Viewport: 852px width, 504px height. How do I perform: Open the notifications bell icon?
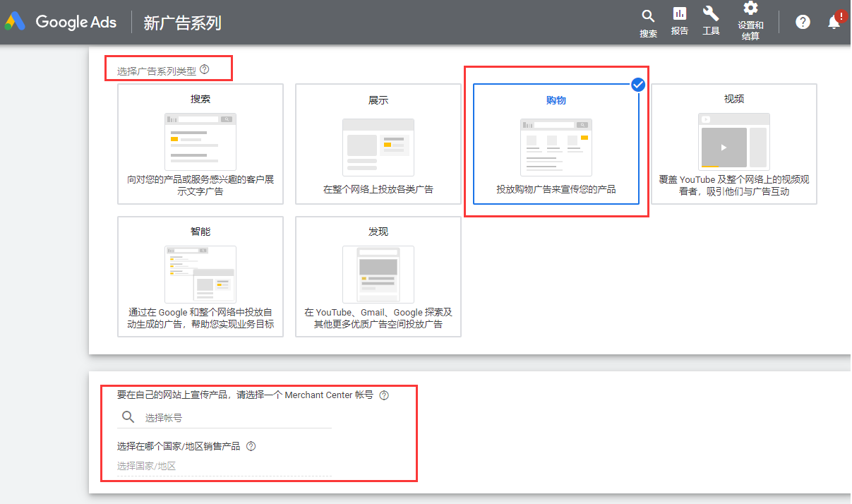834,22
